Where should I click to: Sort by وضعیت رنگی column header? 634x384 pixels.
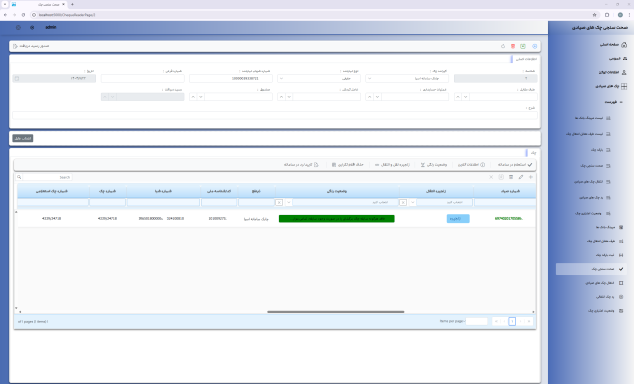coord(337,191)
